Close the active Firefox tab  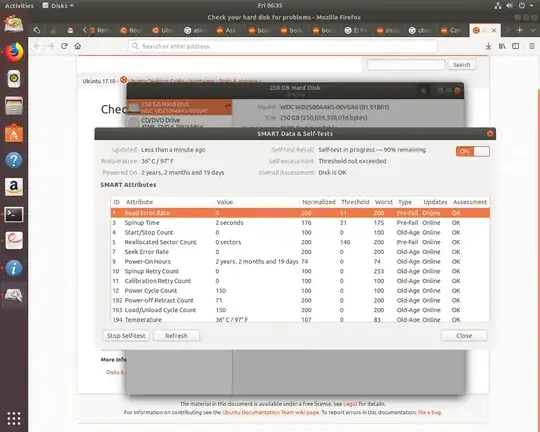(x=494, y=30)
